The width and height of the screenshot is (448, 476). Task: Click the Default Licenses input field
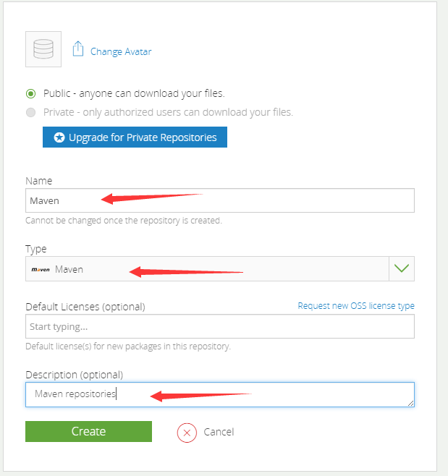coord(219,327)
